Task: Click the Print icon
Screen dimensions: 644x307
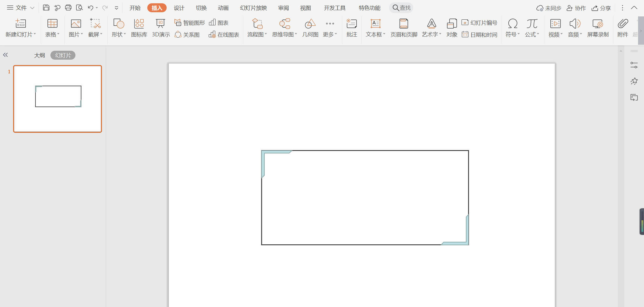Action: pos(68,8)
